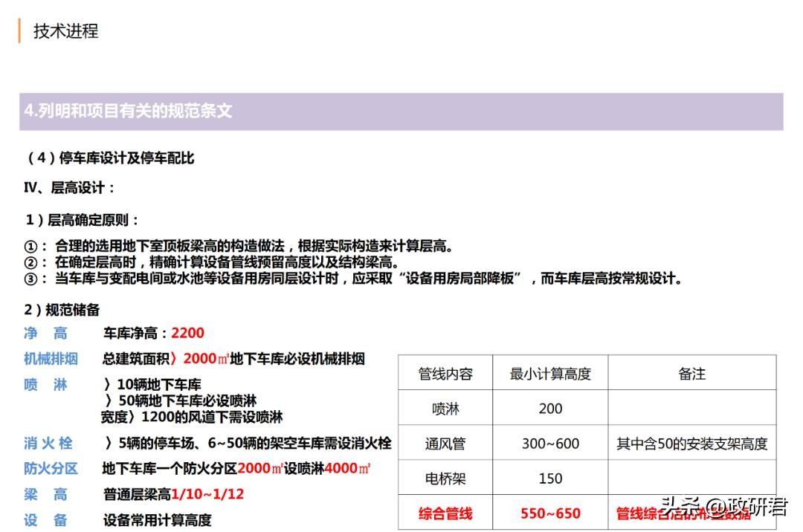Select the red 2200 clearance value
This screenshot has height=532, width=803.
pos(187,334)
